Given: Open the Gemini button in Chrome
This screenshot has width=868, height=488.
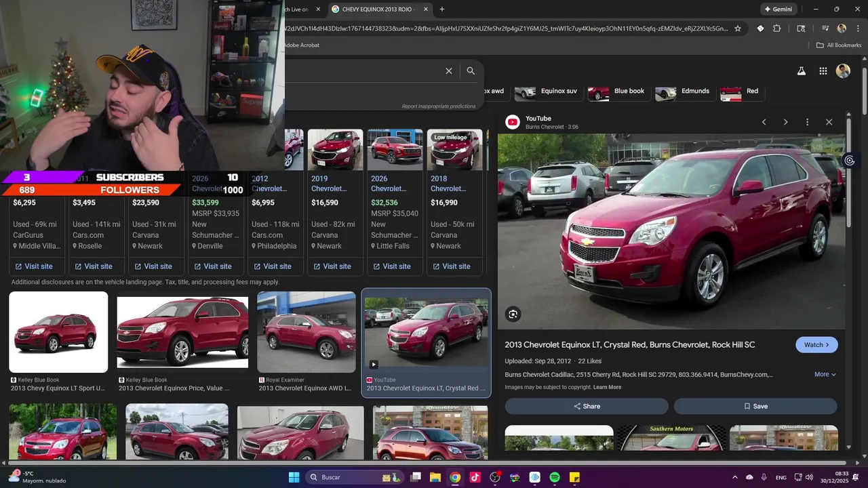Looking at the screenshot, I should (778, 9).
